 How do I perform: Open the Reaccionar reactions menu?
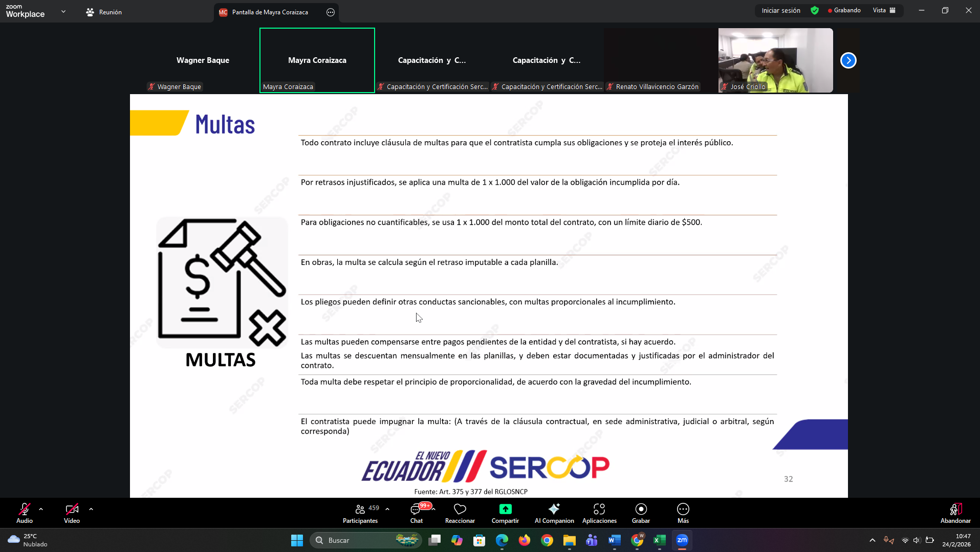coord(460,513)
